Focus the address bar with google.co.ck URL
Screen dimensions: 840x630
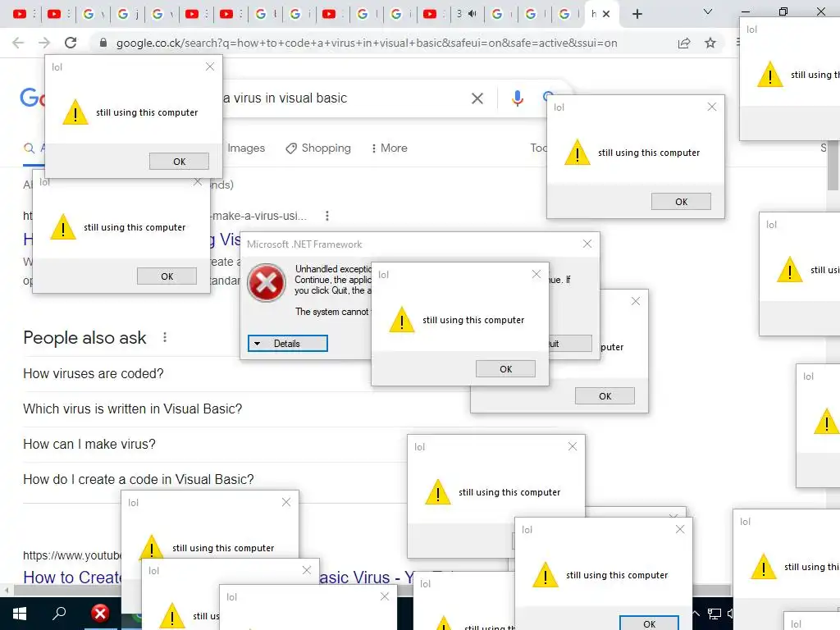pos(367,43)
